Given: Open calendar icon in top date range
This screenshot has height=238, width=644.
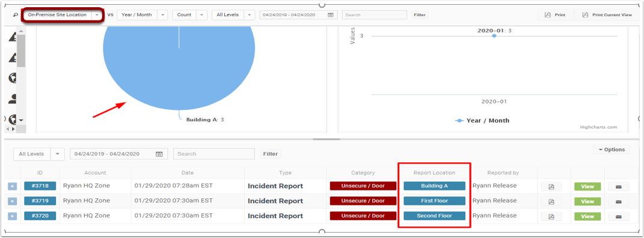Looking at the screenshot, I should click(331, 15).
